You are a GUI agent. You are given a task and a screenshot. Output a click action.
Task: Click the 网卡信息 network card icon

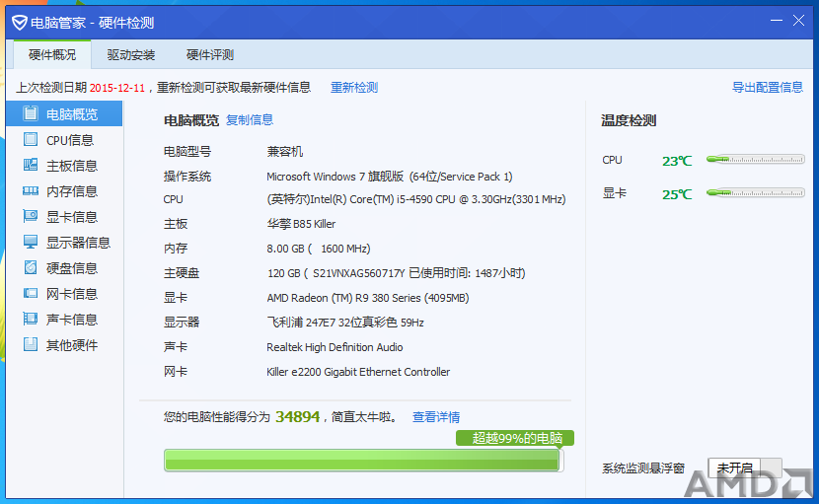tap(31, 293)
